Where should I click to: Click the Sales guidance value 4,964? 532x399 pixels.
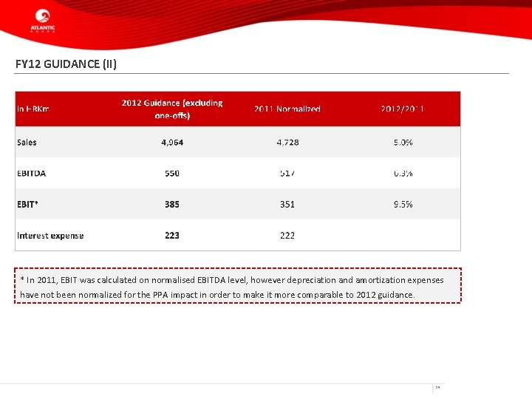point(172,142)
